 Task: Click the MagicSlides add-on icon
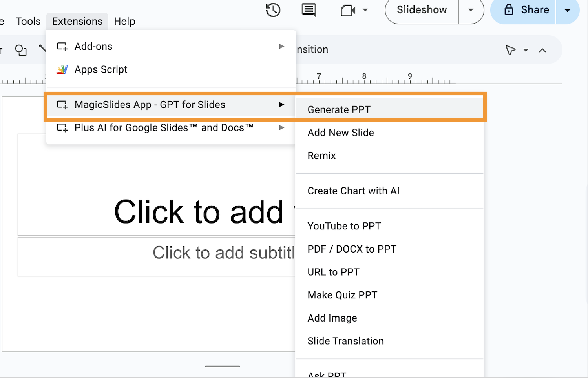click(62, 105)
